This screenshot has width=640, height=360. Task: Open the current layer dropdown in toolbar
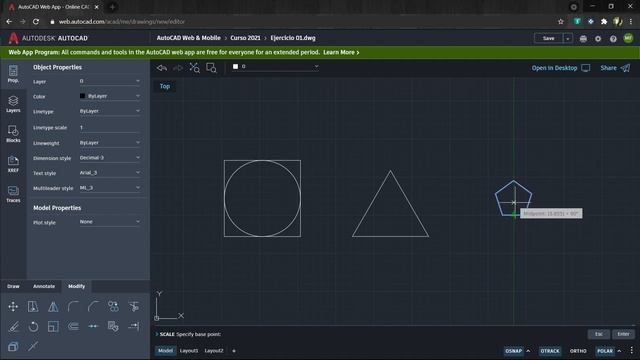(275, 67)
